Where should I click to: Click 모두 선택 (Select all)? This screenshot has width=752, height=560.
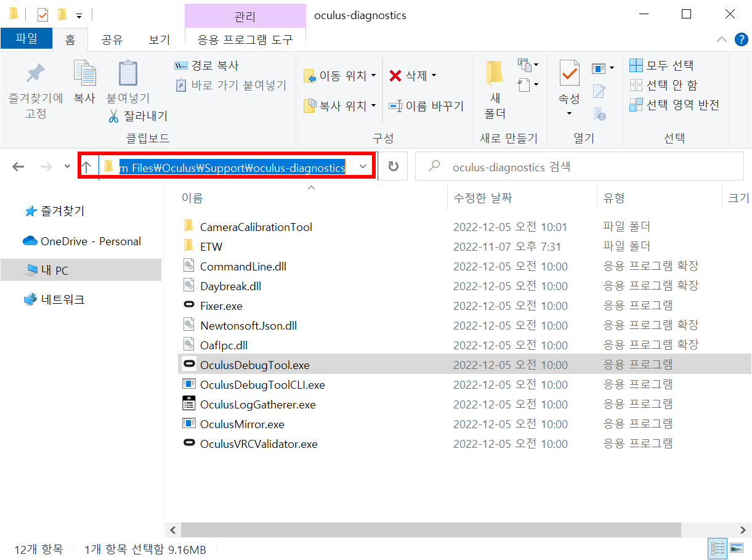tap(662, 65)
